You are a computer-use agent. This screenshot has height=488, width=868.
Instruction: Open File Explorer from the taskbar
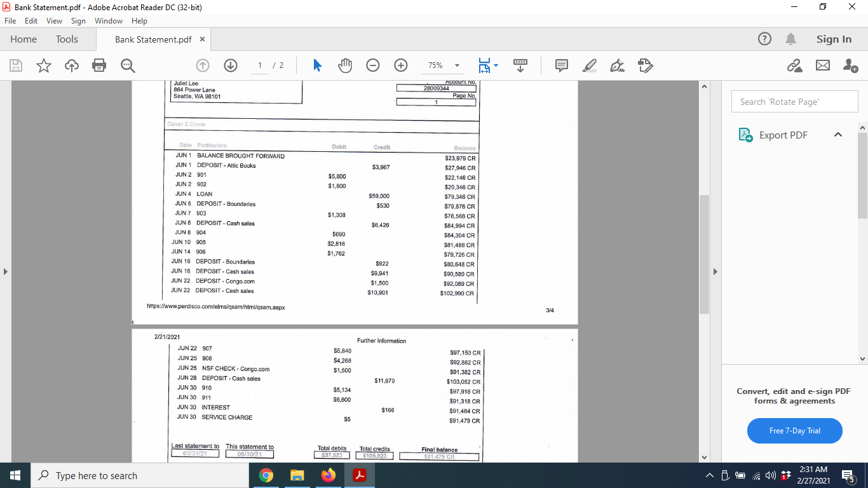[x=297, y=475]
